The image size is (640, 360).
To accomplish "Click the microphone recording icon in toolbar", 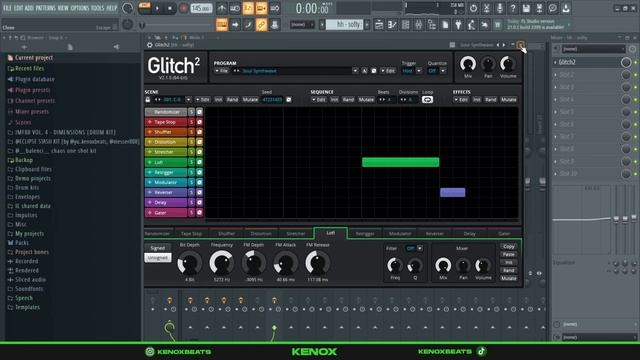I will click(x=500, y=8).
